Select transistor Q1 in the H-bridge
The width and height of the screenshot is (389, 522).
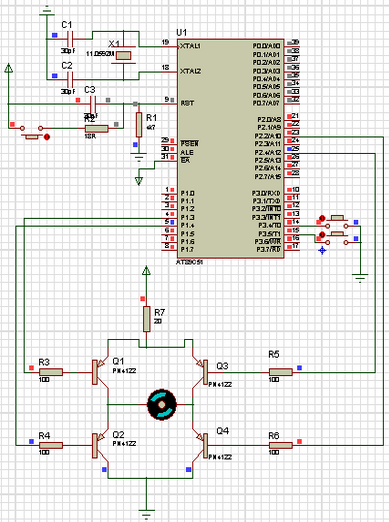100,372
